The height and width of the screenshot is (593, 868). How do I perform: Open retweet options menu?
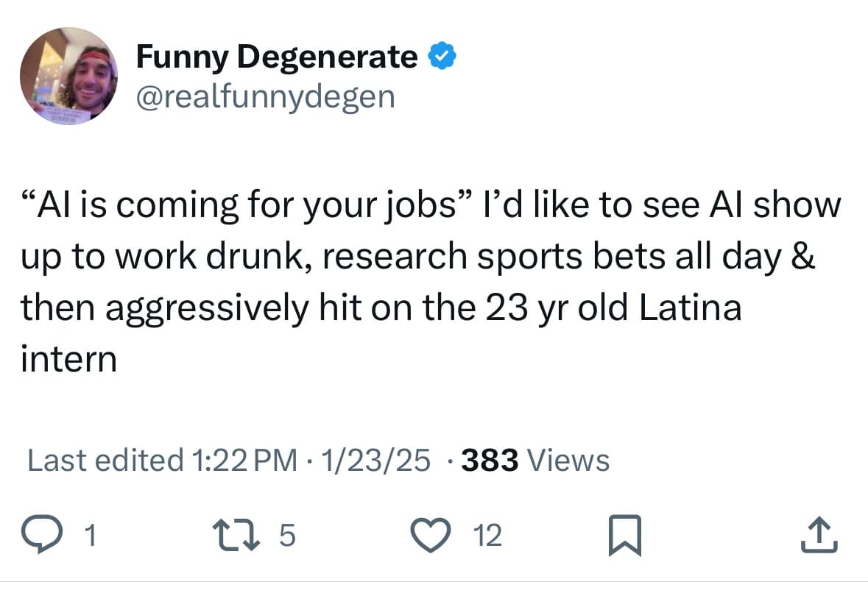(x=238, y=535)
